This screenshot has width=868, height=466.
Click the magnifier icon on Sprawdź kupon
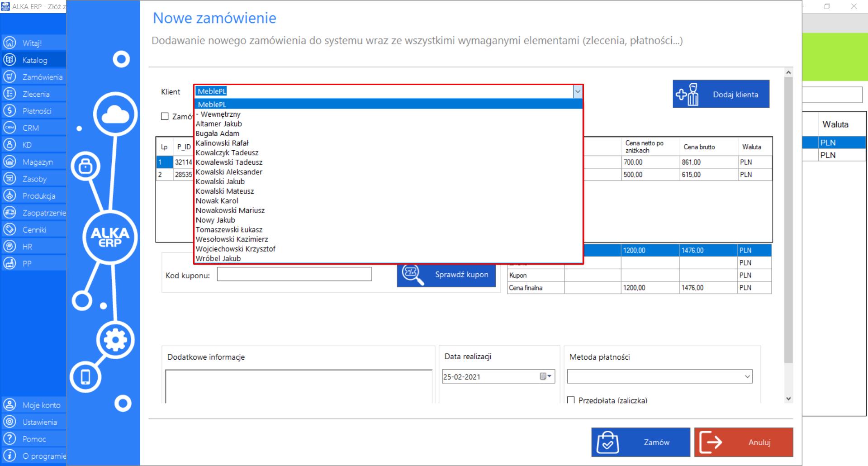pyautogui.click(x=413, y=274)
